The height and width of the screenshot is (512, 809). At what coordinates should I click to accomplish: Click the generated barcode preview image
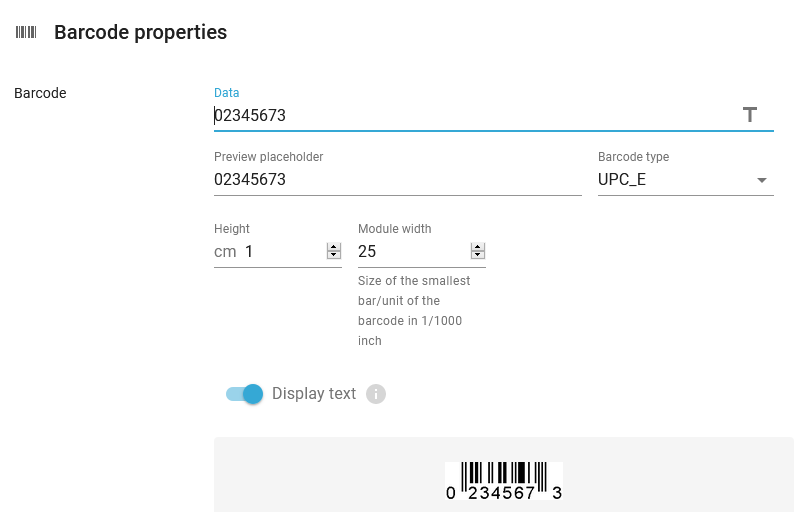504,481
